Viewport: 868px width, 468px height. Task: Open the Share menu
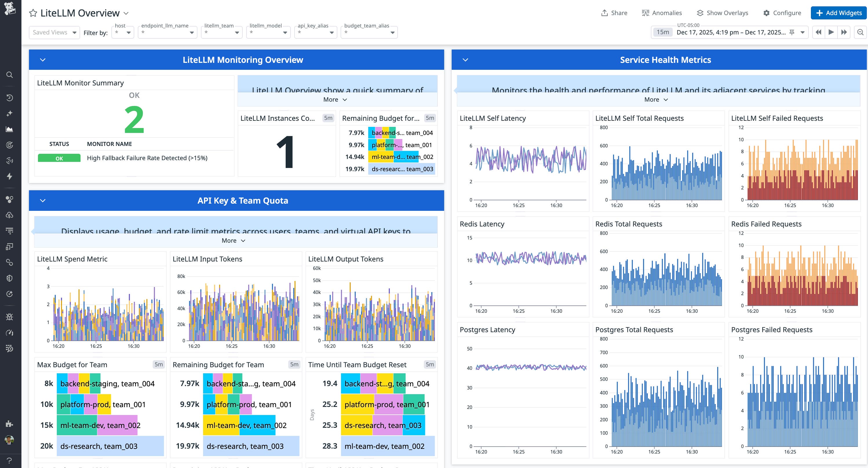pyautogui.click(x=614, y=12)
